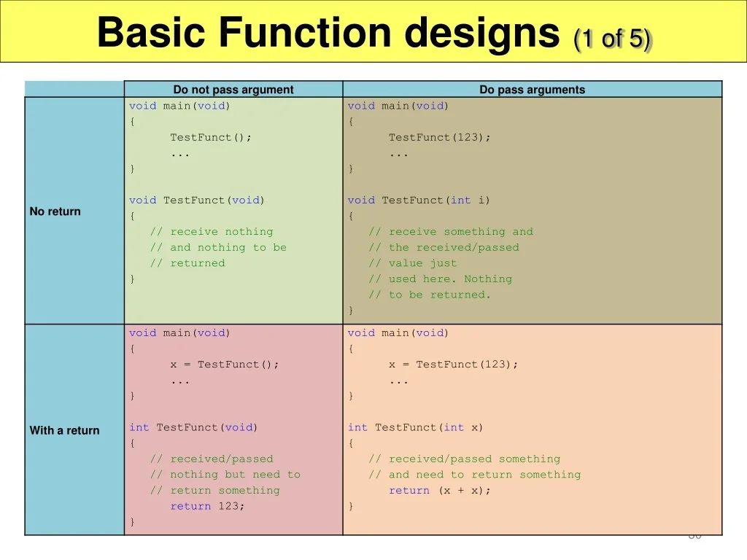Select "// used here. Nothing" comment
This screenshot has height=560, width=747.
pos(440,279)
